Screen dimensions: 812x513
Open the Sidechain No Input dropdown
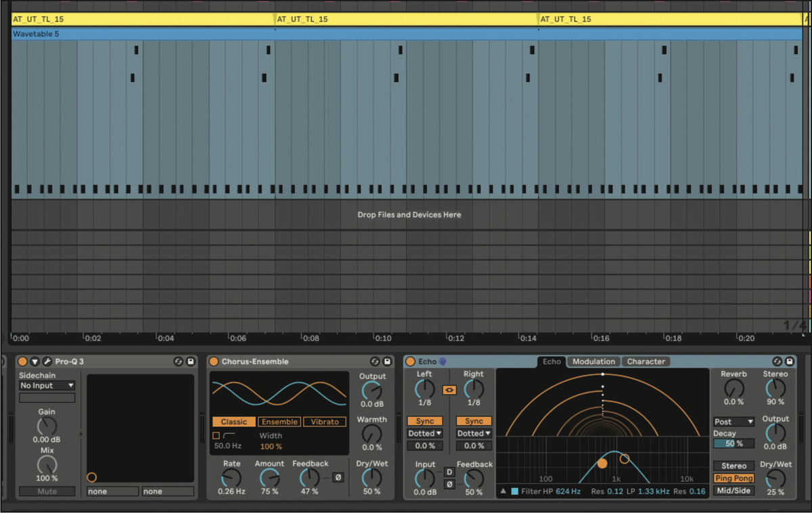[47, 386]
